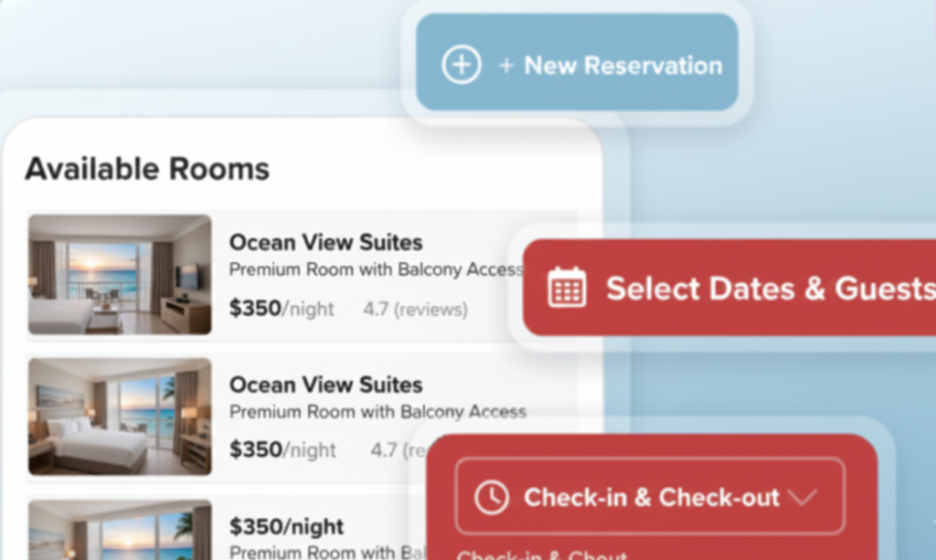The image size is (936, 560).
Task: Click the first listing's Premium Room description
Action: (x=375, y=269)
